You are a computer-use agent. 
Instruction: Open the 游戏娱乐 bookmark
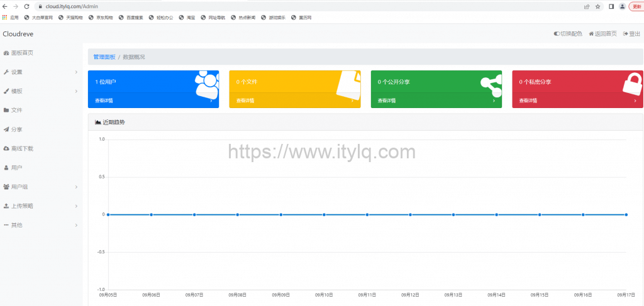pos(273,18)
